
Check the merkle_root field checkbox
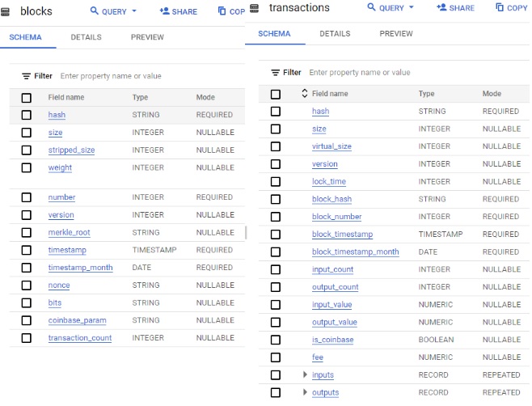click(27, 233)
